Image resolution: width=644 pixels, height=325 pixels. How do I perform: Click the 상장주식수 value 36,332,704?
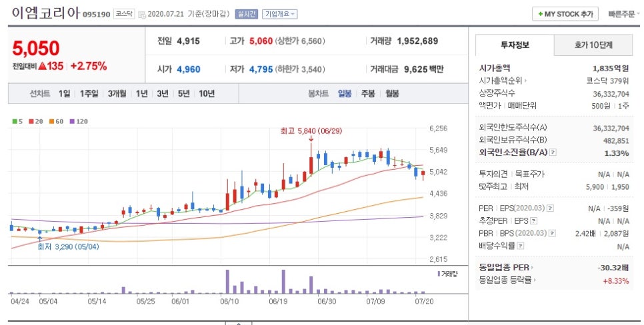pyautogui.click(x=611, y=94)
